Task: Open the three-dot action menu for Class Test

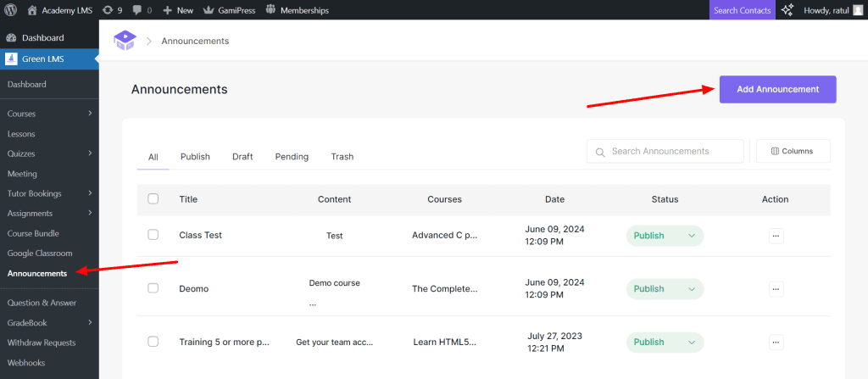Action: pyautogui.click(x=776, y=236)
